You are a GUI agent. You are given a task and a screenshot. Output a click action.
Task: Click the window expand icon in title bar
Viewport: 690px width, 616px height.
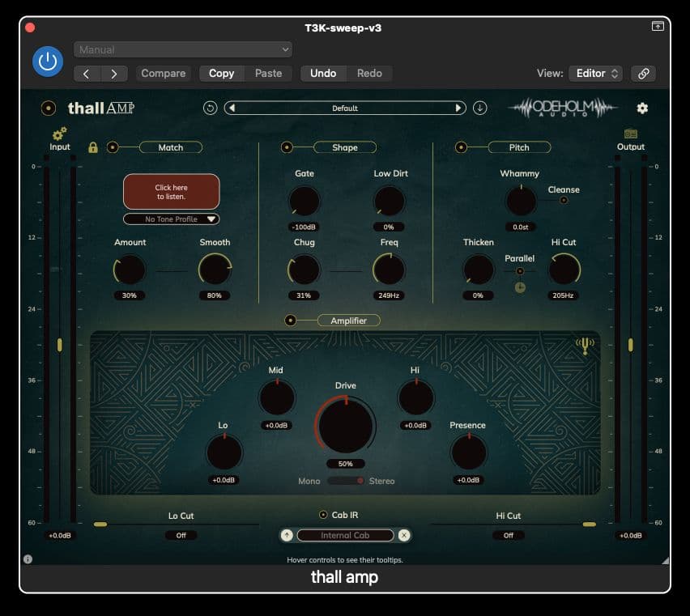pyautogui.click(x=658, y=27)
